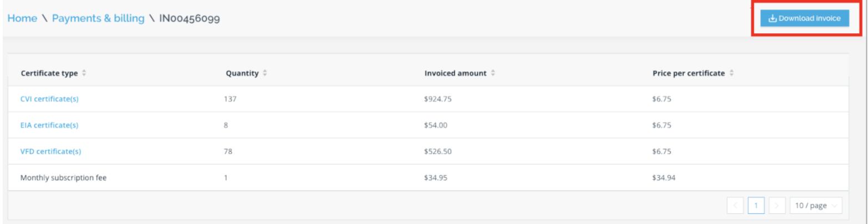
Task: Click the Download invoice button
Action: click(x=804, y=18)
